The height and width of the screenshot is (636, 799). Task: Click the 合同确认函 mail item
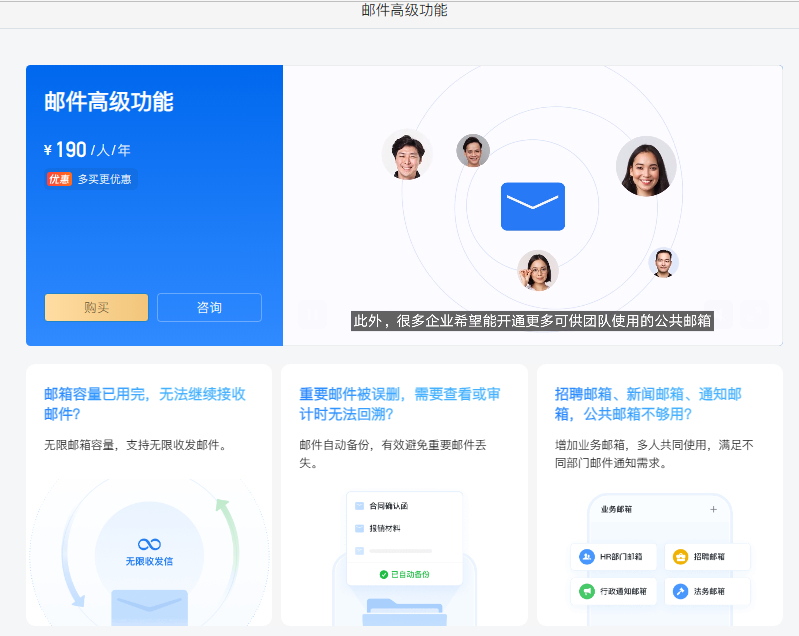(x=388, y=506)
